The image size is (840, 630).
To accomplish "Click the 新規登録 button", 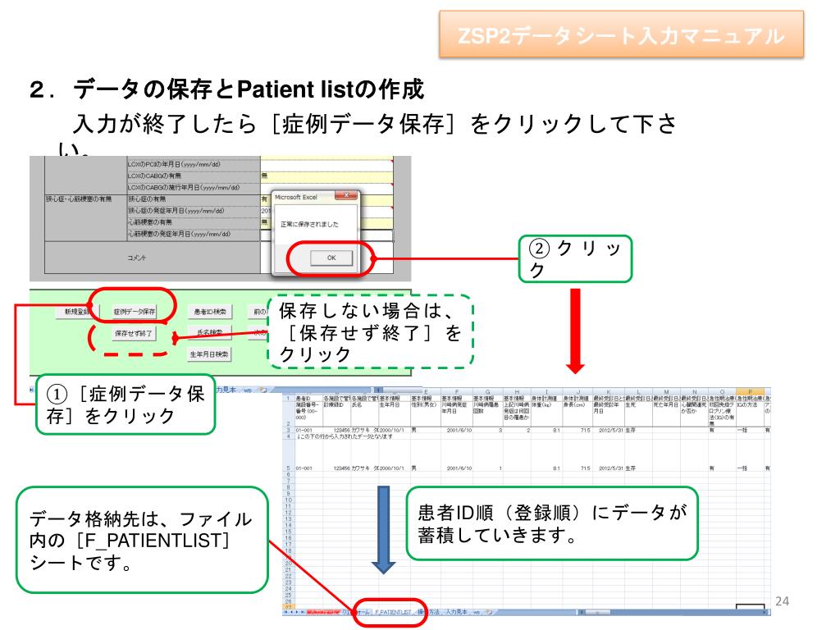I will [x=78, y=311].
